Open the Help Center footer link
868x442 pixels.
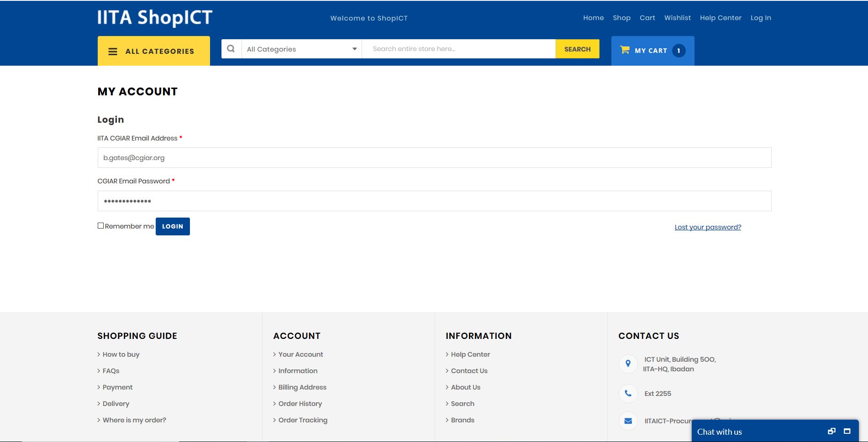(470, 354)
